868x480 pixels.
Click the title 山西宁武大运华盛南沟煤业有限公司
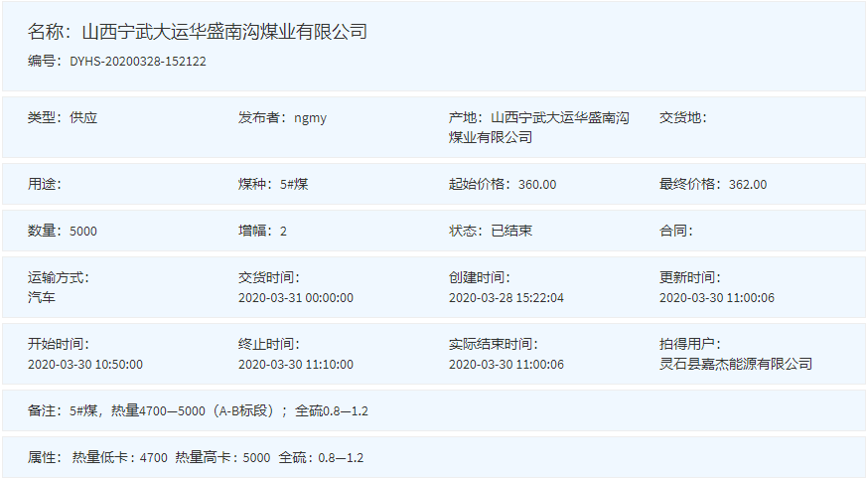(x=224, y=32)
